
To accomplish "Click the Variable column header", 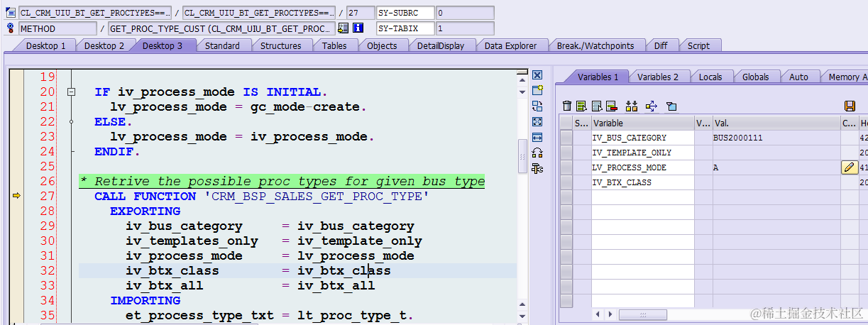I will click(642, 123).
